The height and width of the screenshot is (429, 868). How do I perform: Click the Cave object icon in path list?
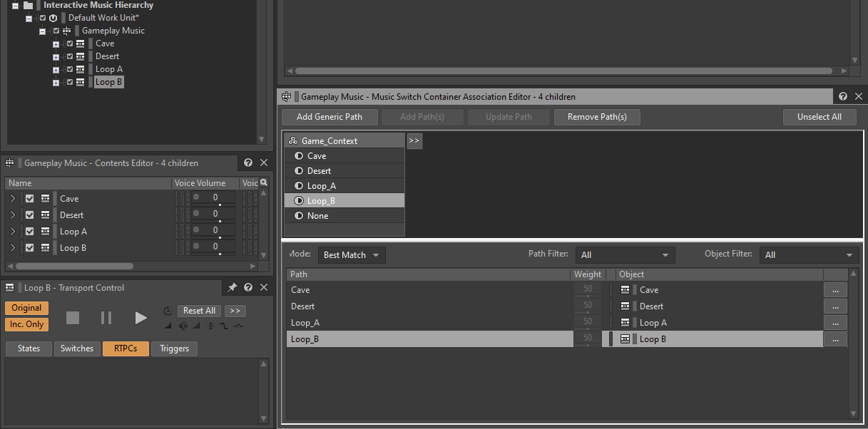626,290
